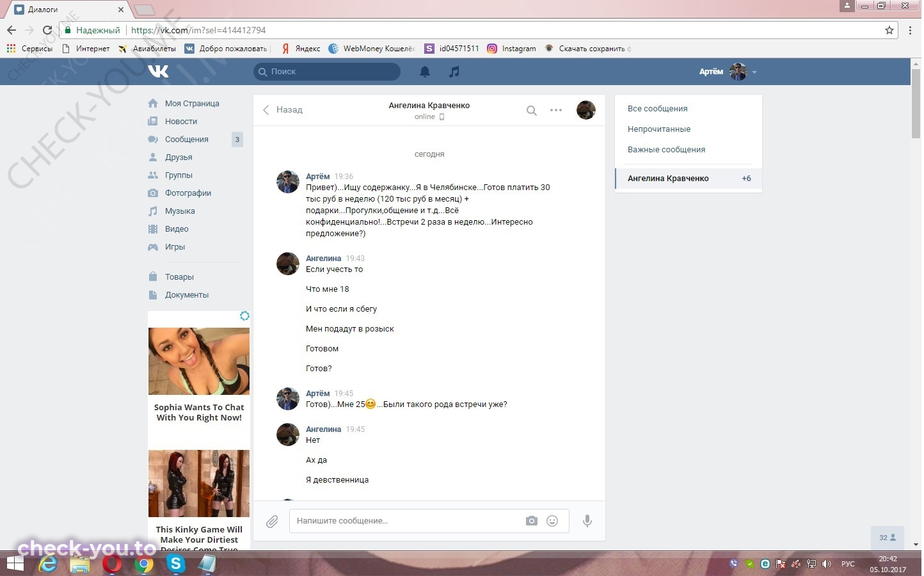Open the WebMoney Кошелёк bookmark
The image size is (924, 576).
click(x=372, y=49)
